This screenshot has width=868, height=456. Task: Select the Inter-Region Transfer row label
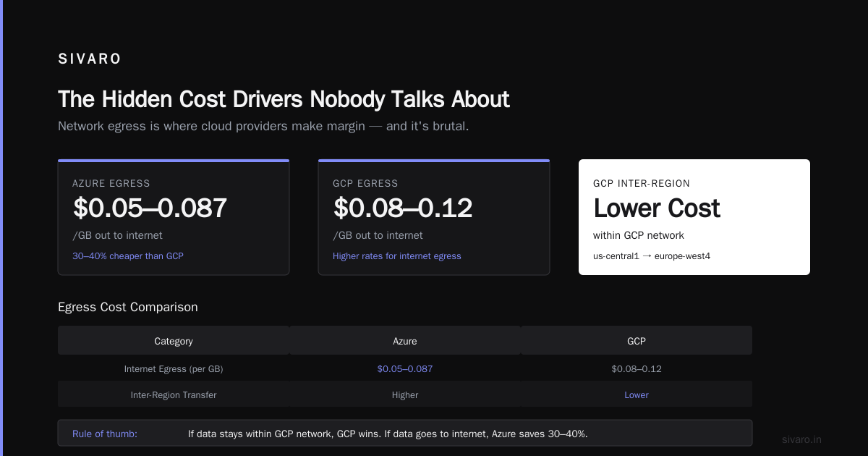click(x=174, y=395)
